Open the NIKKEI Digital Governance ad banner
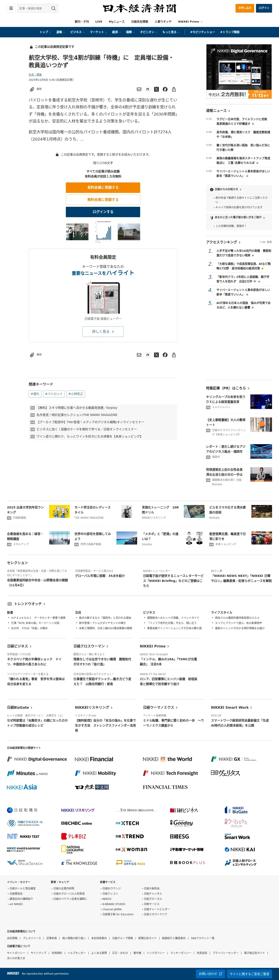279x980 pixels. [x=239, y=71]
